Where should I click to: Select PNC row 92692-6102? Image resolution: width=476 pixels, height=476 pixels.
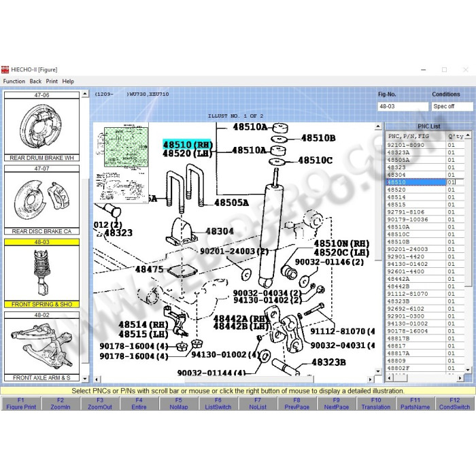coord(425,309)
